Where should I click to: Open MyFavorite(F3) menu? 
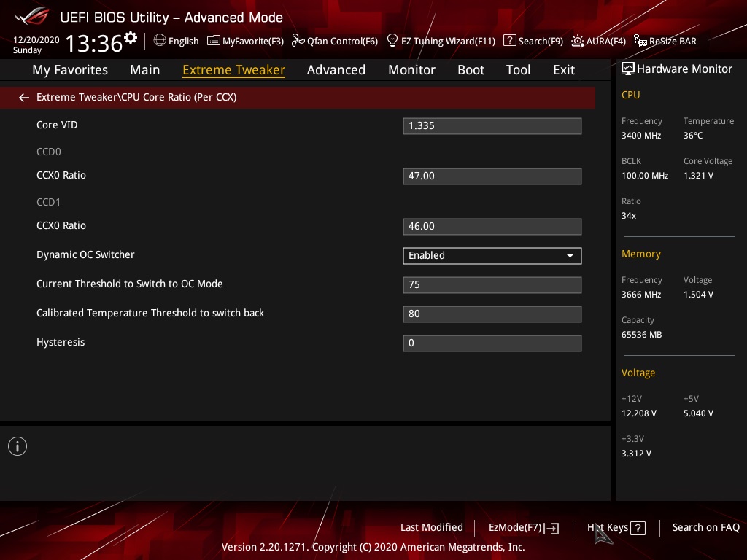253,41
